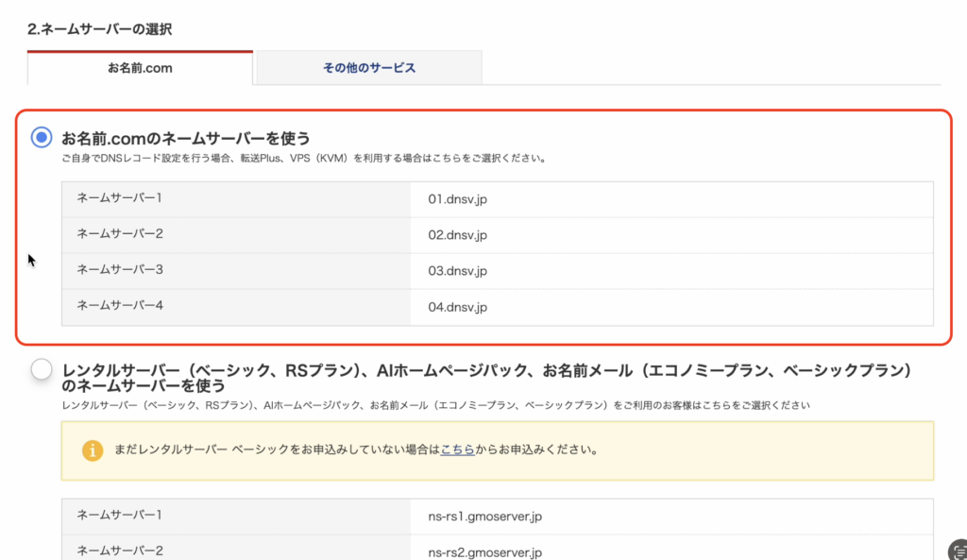
Task: Select the レンタルサーバー nameserver radio button
Action: click(x=42, y=369)
